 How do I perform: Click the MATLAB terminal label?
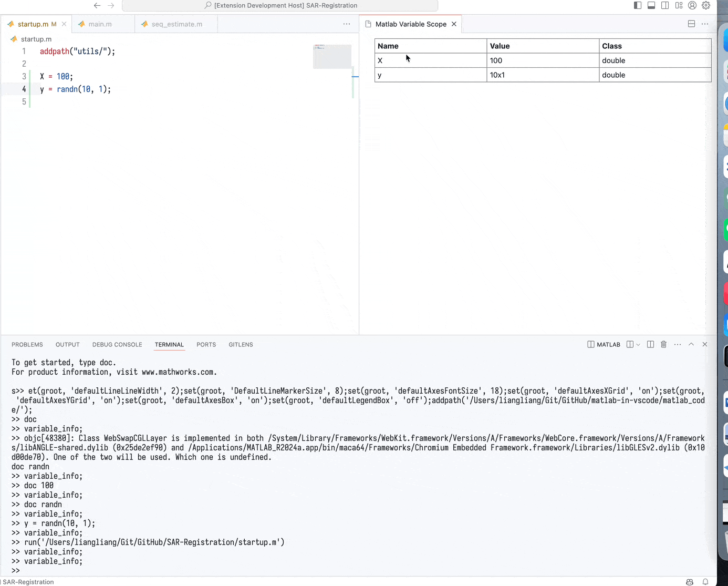[x=608, y=345]
